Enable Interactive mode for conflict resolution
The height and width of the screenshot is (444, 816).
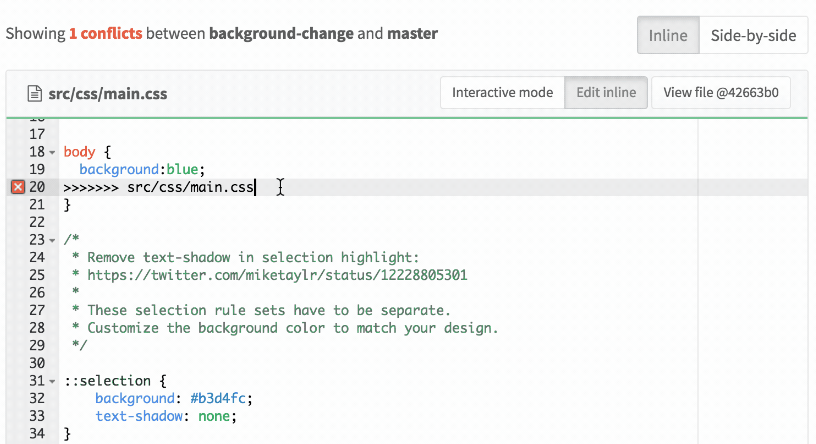(502, 93)
